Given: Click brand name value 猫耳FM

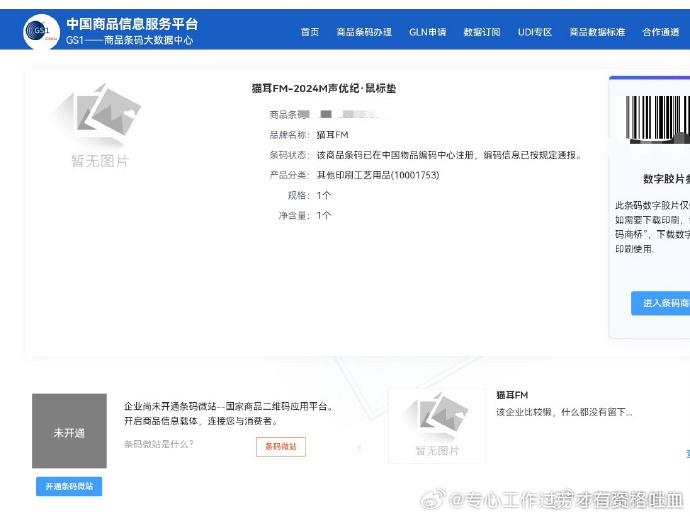Looking at the screenshot, I should click(332, 135).
